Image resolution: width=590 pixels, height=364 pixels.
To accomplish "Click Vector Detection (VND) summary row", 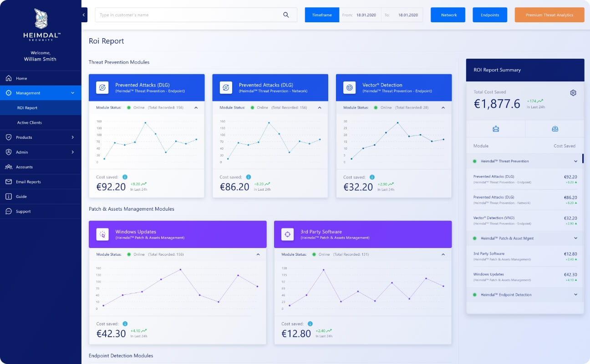I will click(x=525, y=220).
